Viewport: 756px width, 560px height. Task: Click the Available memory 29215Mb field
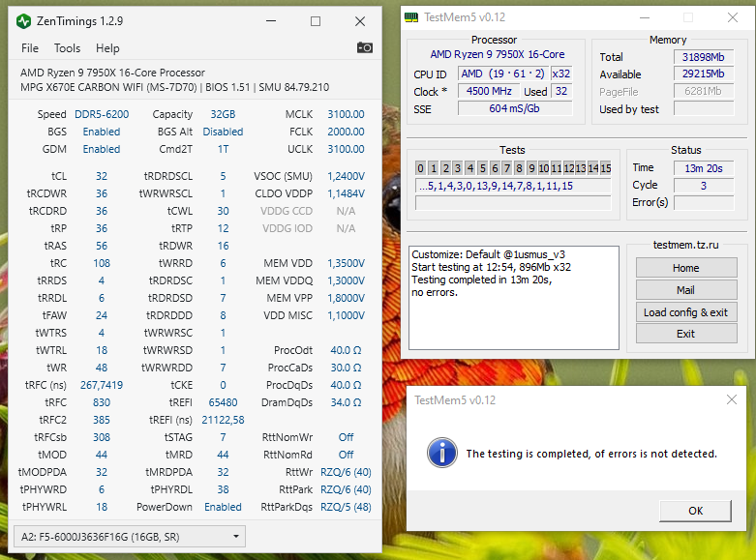point(704,74)
